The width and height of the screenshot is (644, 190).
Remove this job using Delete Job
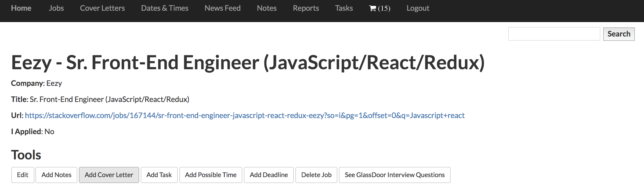pos(316,175)
